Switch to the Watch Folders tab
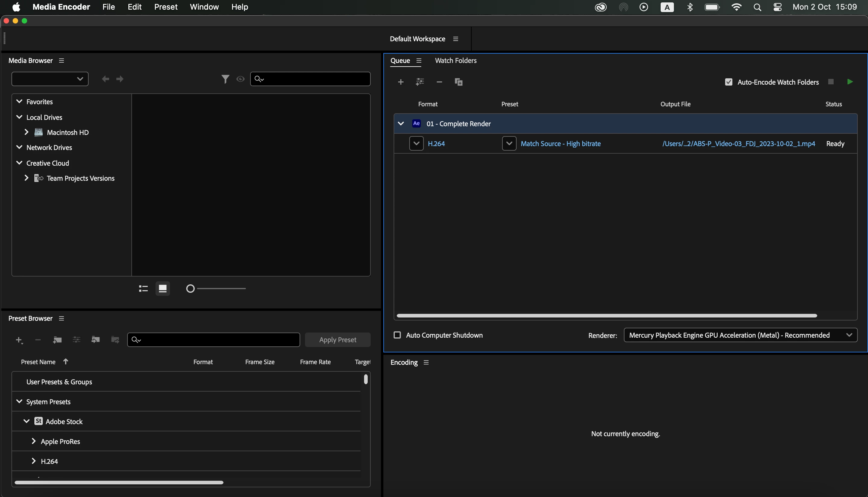 (x=455, y=61)
